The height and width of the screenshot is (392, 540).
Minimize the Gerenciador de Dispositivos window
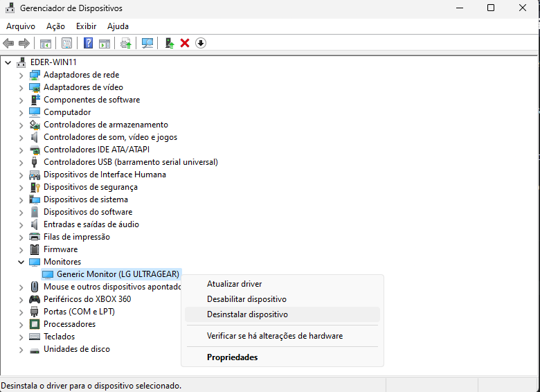[x=460, y=8]
